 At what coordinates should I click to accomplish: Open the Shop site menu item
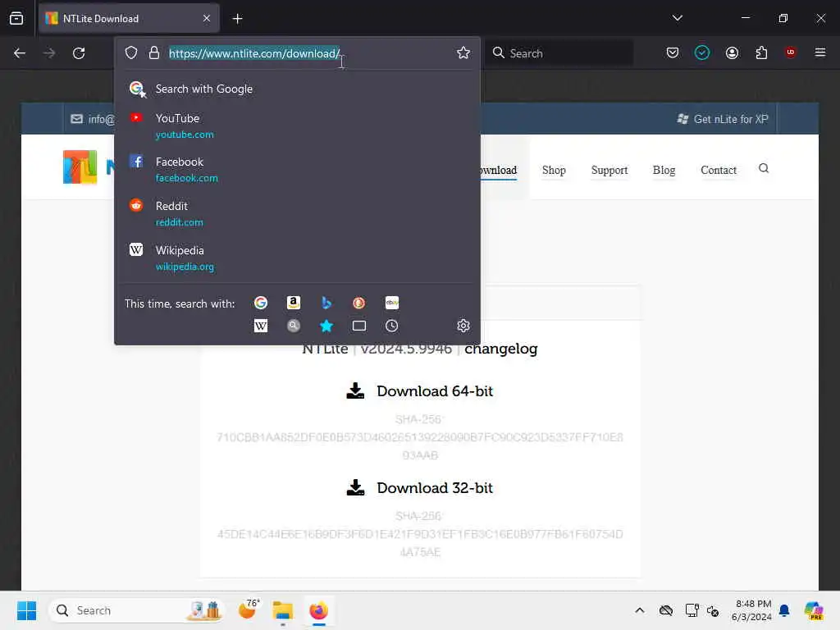tap(554, 170)
